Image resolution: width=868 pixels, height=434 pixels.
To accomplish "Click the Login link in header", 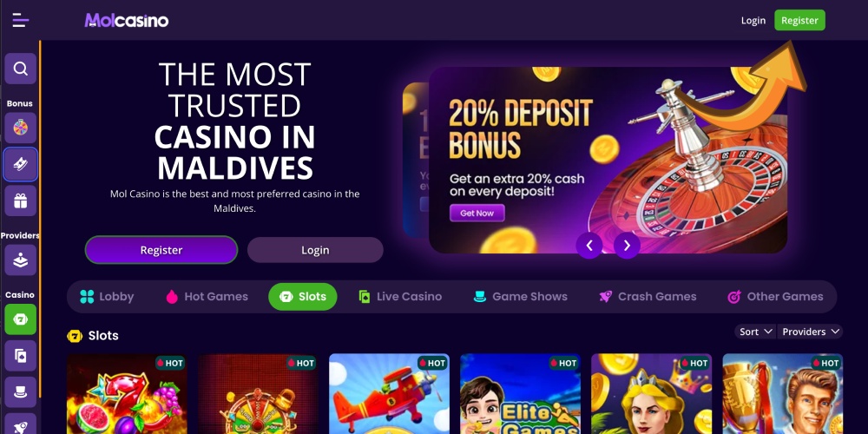I will 753,21.
